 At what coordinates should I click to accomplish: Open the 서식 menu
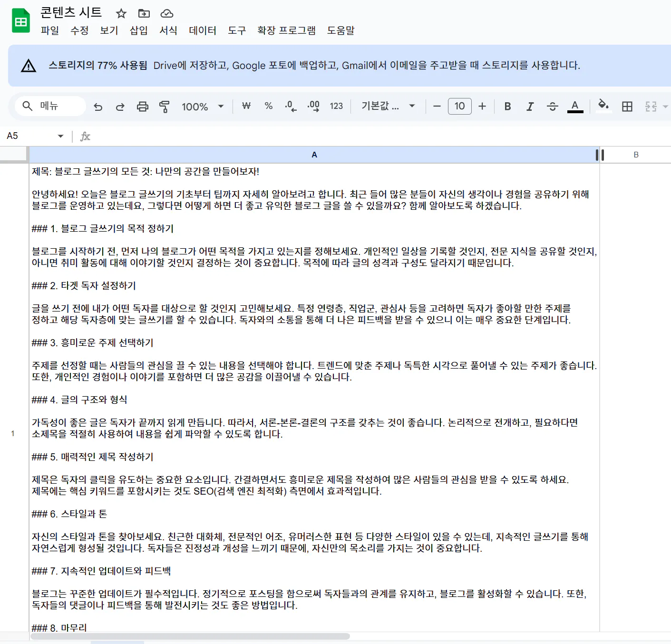point(168,30)
